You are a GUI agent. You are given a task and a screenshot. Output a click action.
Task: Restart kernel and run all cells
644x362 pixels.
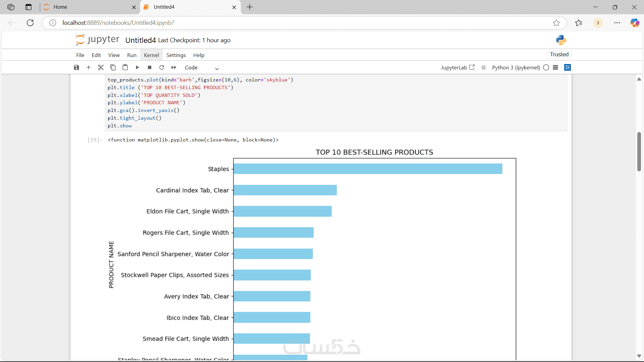click(x=174, y=67)
